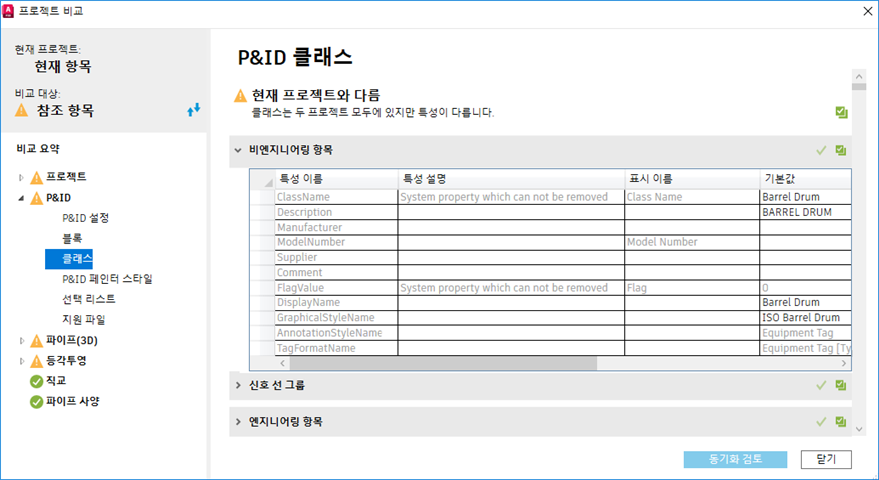Image resolution: width=879 pixels, height=480 pixels.
Task: Sort by 특성 이름 column header
Action: pos(336,179)
